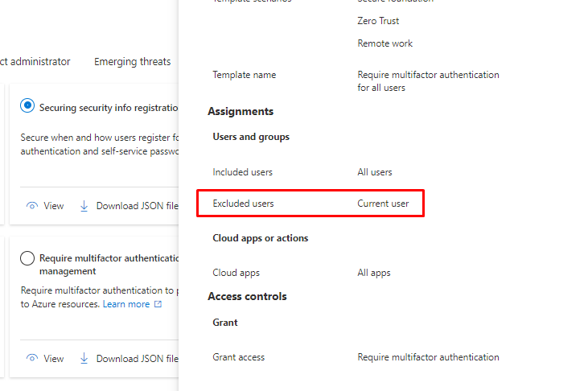Screen dimensions: 588x391
Task: Click the View eye icon on Securing security info card
Action: click(x=32, y=206)
